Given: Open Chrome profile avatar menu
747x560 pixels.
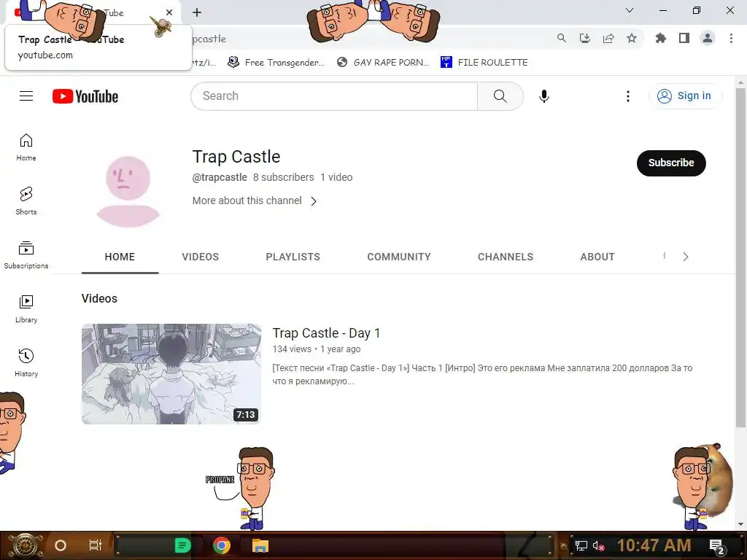Looking at the screenshot, I should tap(708, 38).
